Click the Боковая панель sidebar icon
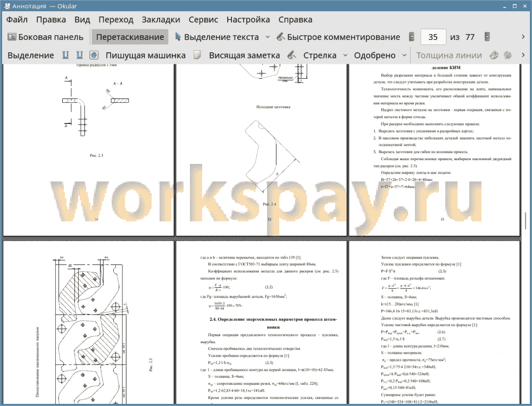Viewport: 532px width, 406px height. 12,37
